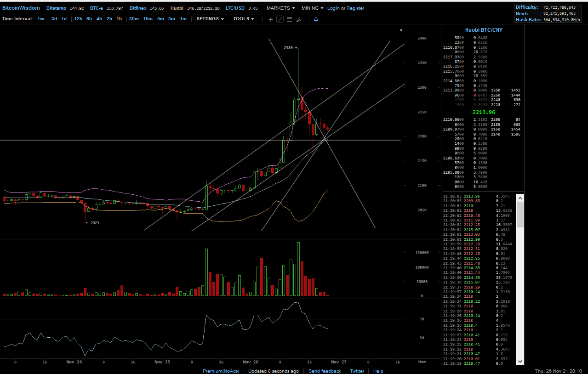Open the SETTINGS dropdown
Screen dimensions: 588x374
coord(210,19)
